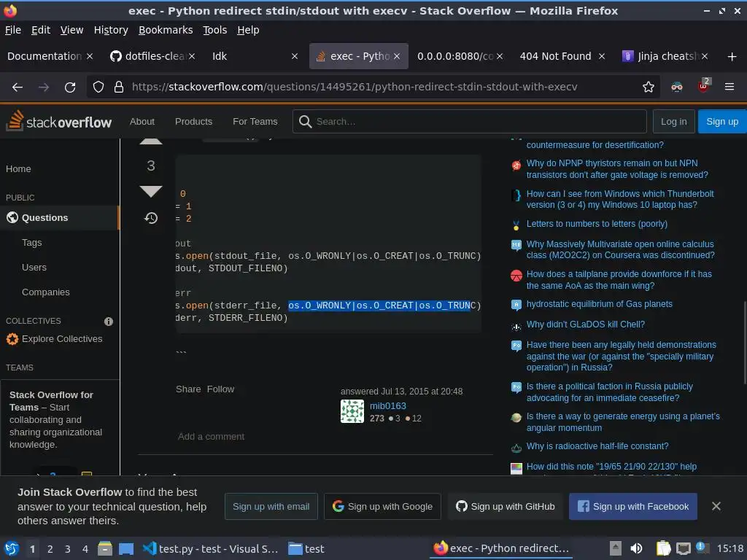747x560 pixels.
Task: Click Follow under the answer
Action: pos(220,389)
